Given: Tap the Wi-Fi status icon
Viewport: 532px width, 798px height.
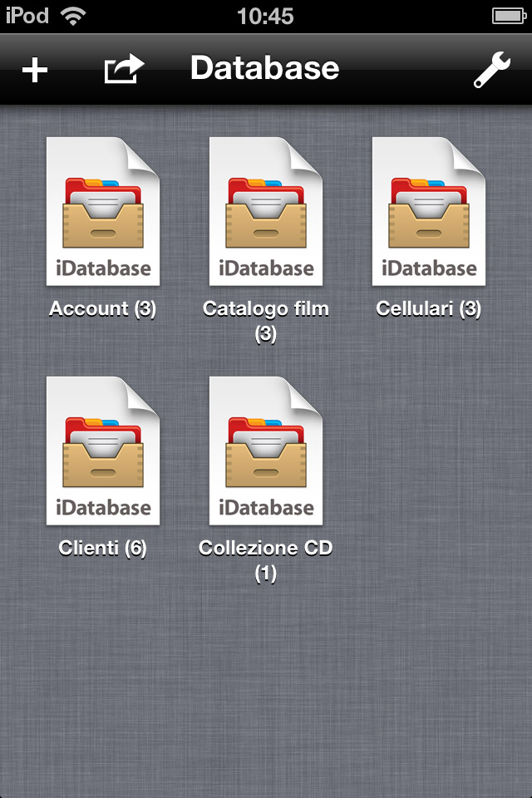Looking at the screenshot, I should point(73,17).
